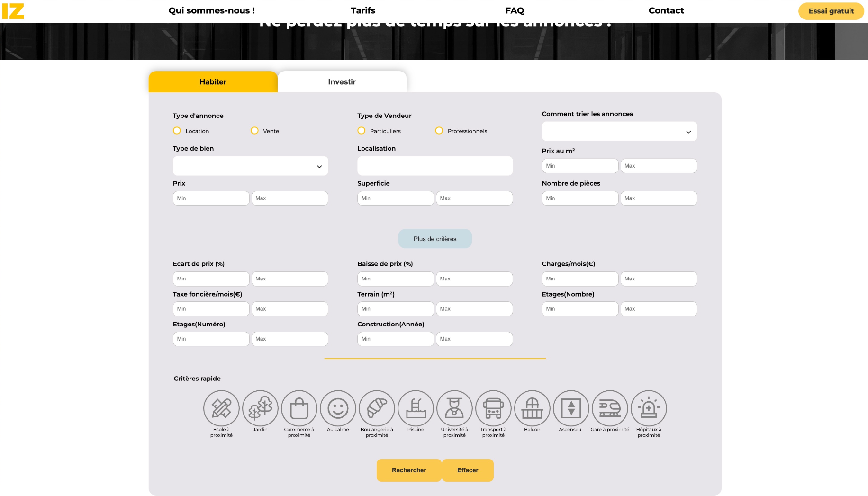Image resolution: width=868 pixels, height=496 pixels.
Task: Click the Effacer button
Action: click(x=468, y=470)
